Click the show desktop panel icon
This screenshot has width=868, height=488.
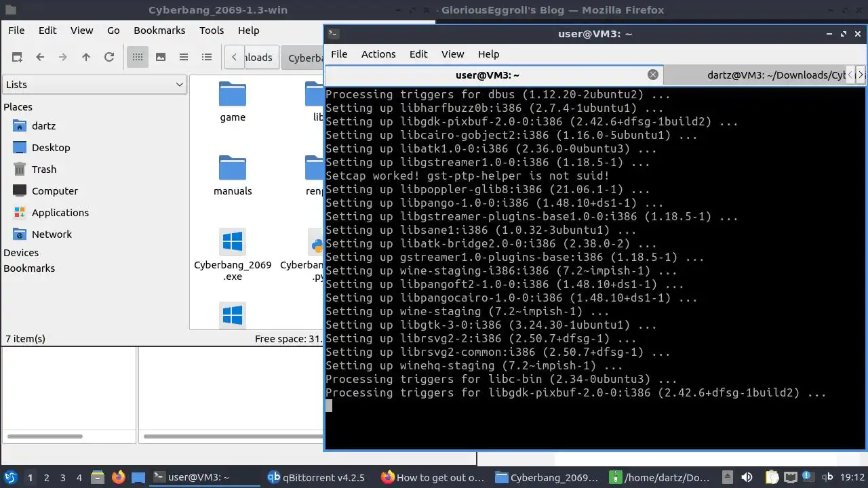click(x=138, y=477)
